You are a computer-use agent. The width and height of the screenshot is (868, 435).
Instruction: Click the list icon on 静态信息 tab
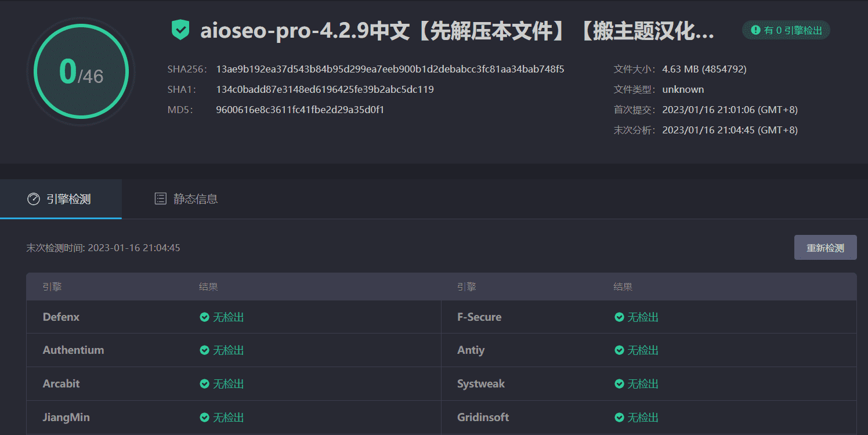160,199
